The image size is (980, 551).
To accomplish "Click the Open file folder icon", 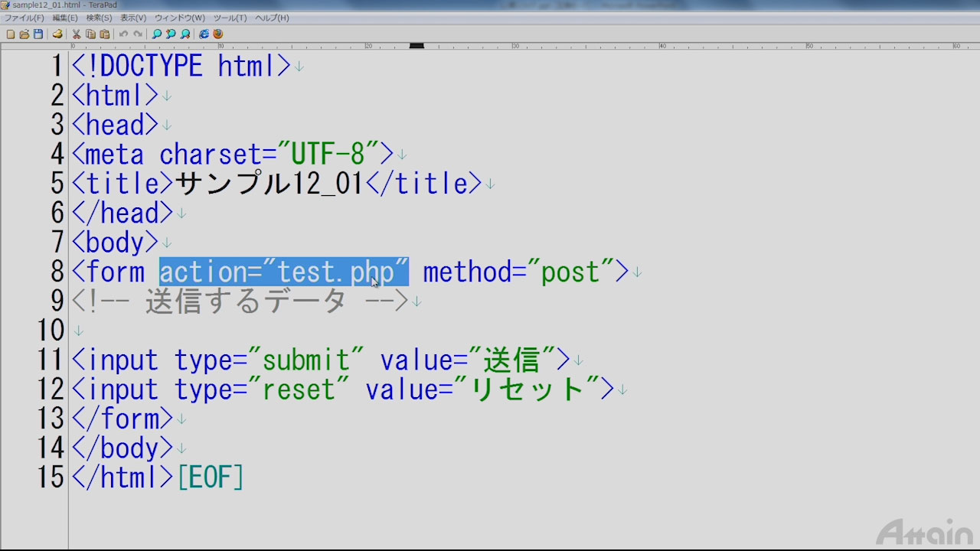I will click(24, 34).
